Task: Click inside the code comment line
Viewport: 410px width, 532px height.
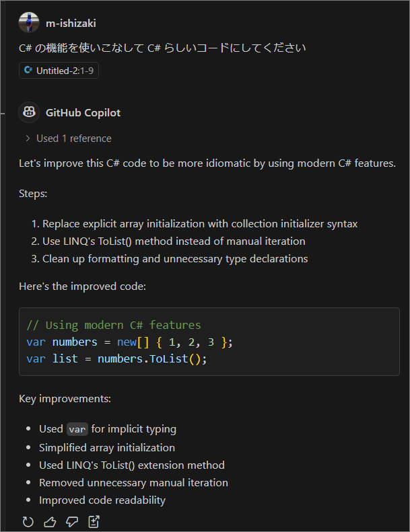Action: [x=113, y=326]
